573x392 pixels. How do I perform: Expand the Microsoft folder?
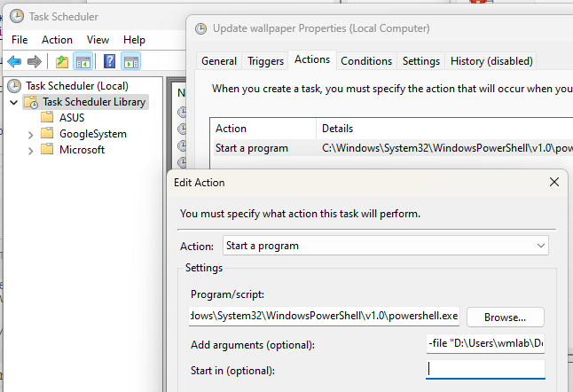(x=31, y=151)
